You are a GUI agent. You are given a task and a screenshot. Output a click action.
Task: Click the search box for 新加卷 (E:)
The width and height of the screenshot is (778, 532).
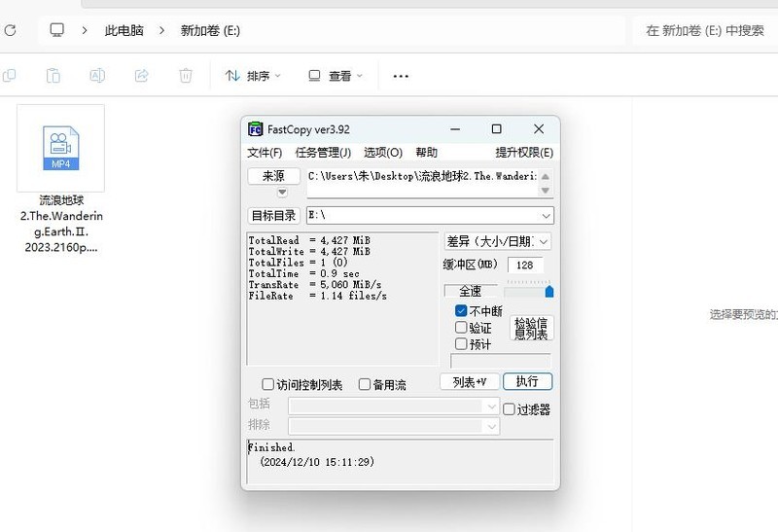click(x=704, y=30)
